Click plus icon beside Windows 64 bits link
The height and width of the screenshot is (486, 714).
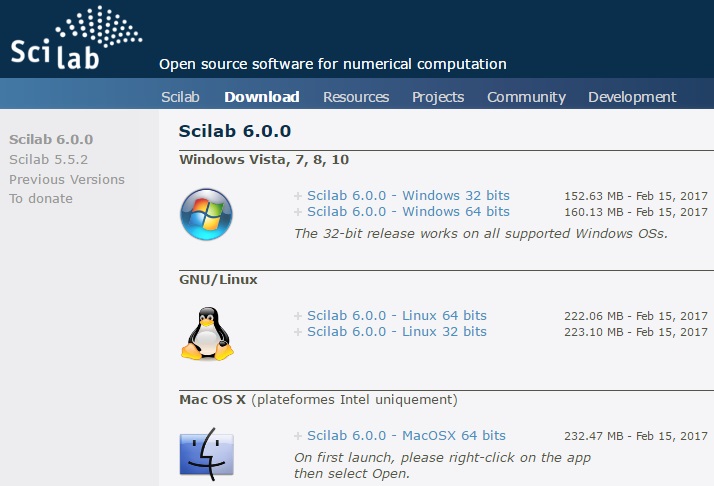pyautogui.click(x=298, y=212)
